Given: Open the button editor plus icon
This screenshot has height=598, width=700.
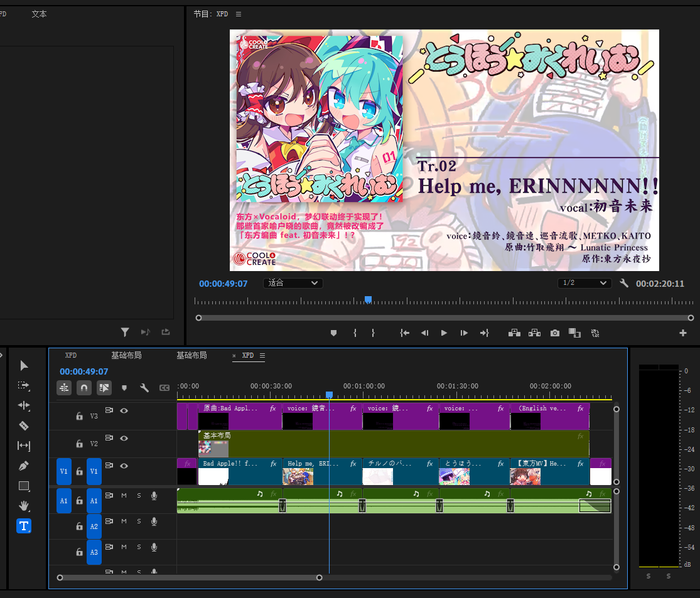Looking at the screenshot, I should pos(683,333).
